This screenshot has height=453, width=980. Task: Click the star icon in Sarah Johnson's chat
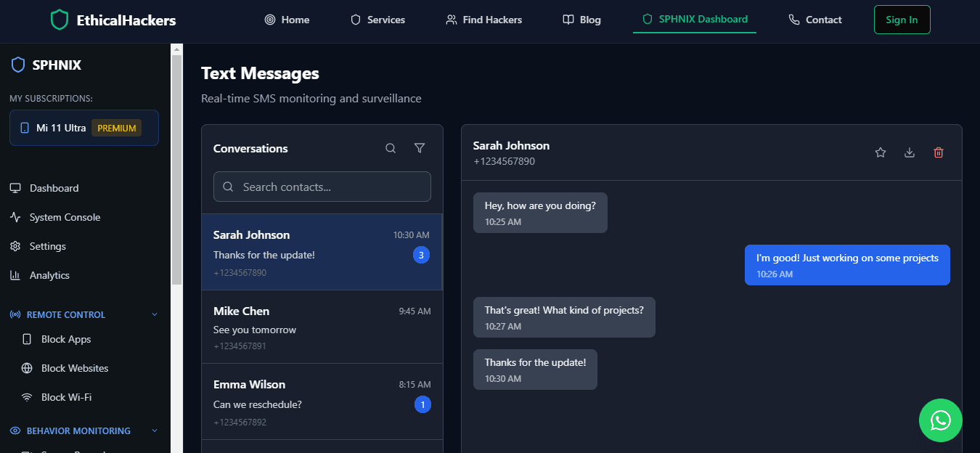[x=881, y=152]
